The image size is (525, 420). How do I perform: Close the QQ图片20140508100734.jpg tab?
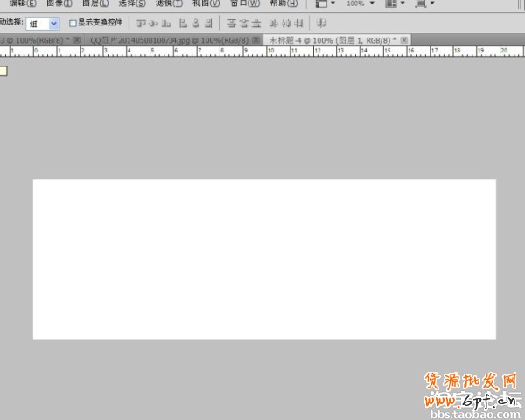(255, 40)
